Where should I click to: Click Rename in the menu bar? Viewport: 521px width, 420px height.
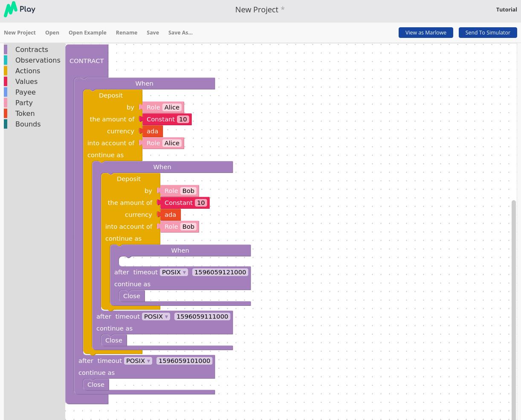127,32
